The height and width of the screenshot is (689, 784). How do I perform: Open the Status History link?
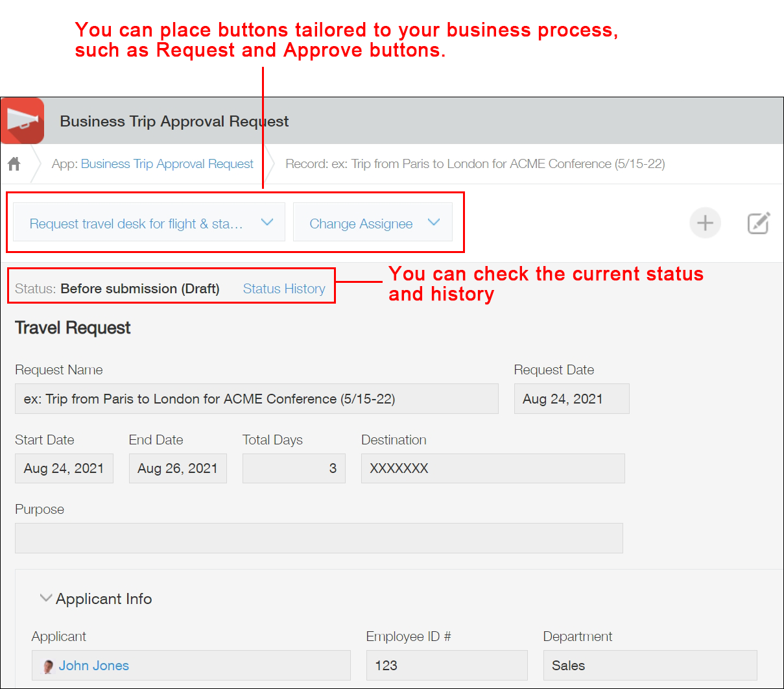(283, 288)
